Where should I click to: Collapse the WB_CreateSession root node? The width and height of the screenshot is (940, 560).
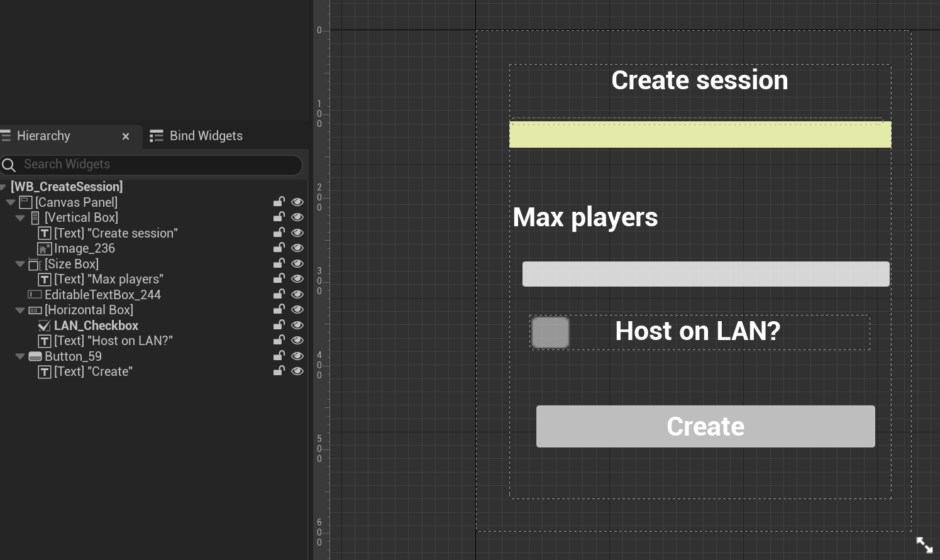coord(3,187)
